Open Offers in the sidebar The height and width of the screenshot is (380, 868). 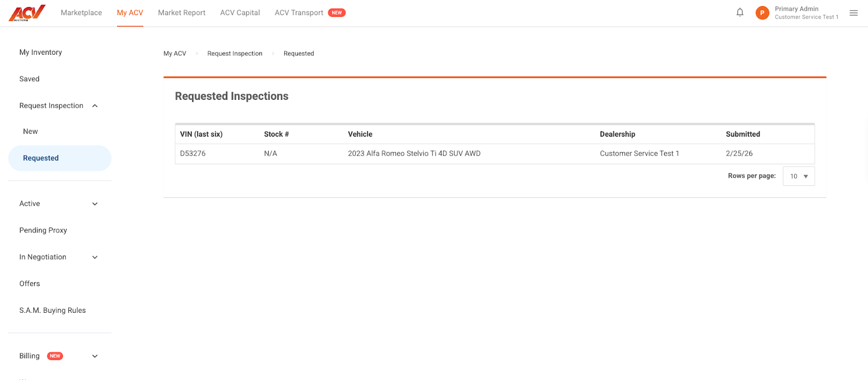pyautogui.click(x=30, y=284)
